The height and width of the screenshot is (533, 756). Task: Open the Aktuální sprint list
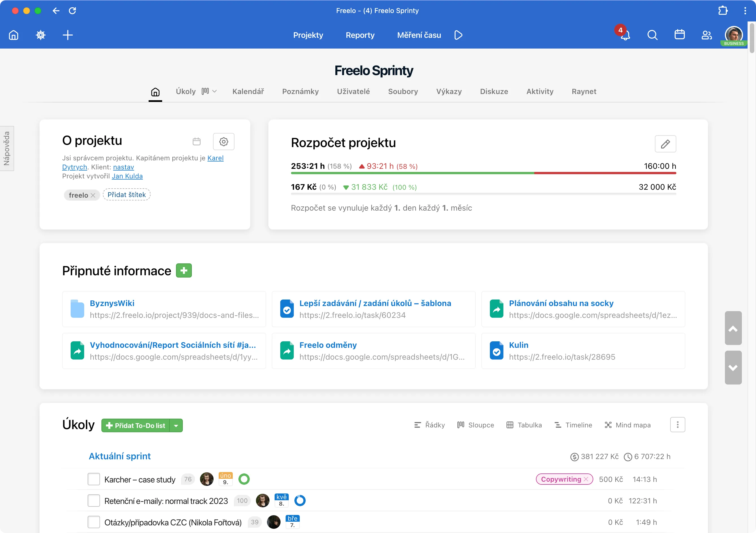pos(120,456)
